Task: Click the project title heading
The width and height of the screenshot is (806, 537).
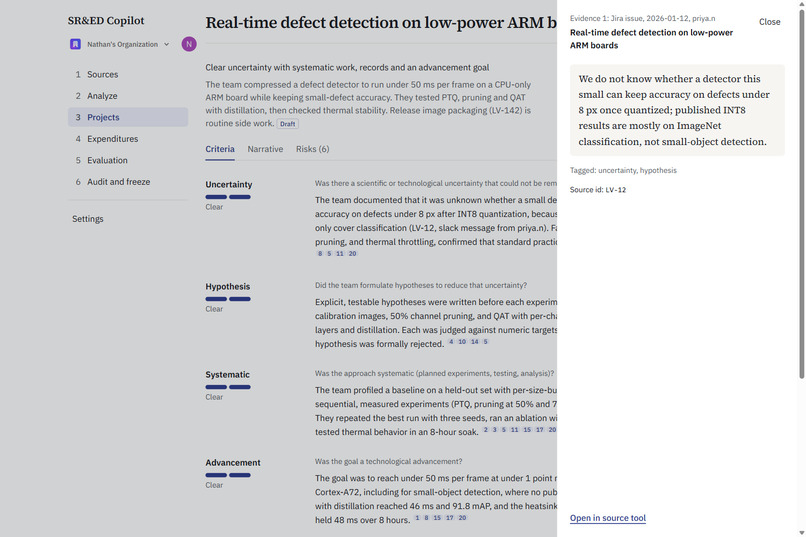Action: click(381, 23)
